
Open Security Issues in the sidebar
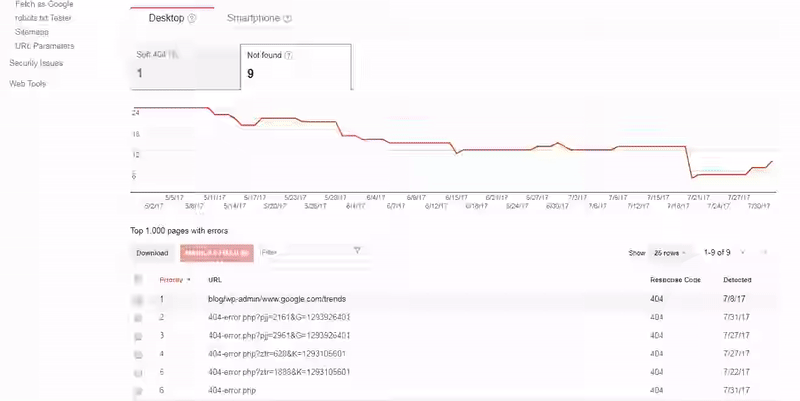coord(37,63)
